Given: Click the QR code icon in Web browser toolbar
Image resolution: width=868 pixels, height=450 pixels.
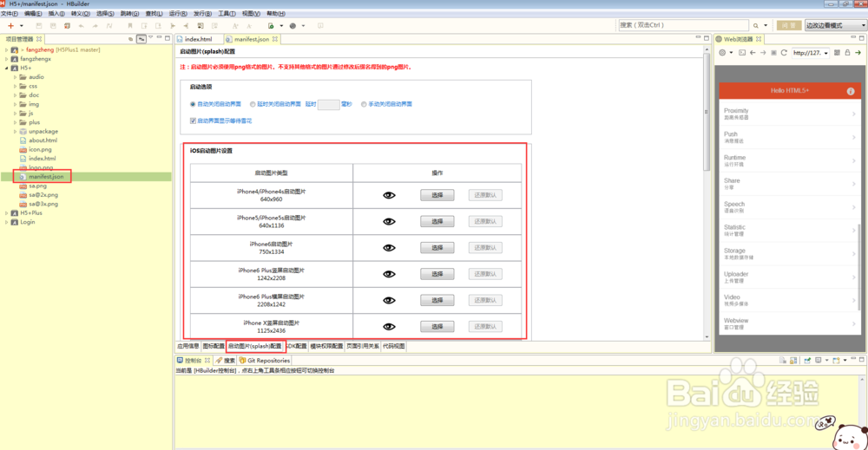Looking at the screenshot, I should click(x=837, y=53).
